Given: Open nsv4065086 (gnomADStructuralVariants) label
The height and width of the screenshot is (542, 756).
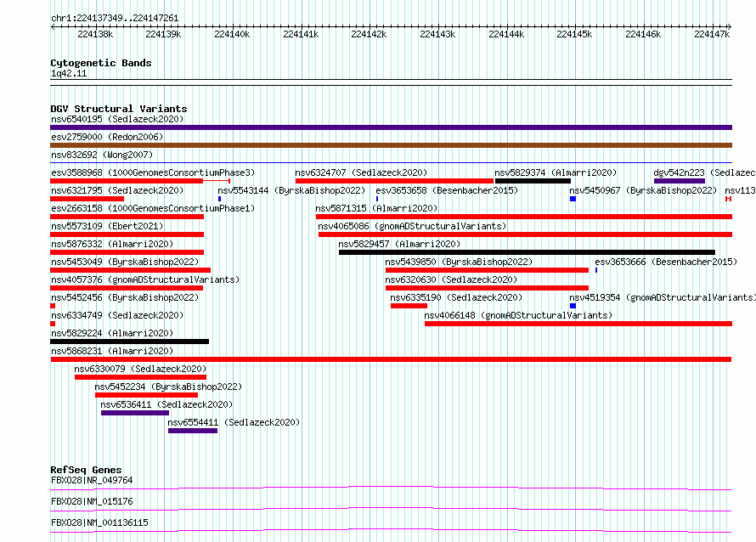Looking at the screenshot, I should tap(412, 226).
